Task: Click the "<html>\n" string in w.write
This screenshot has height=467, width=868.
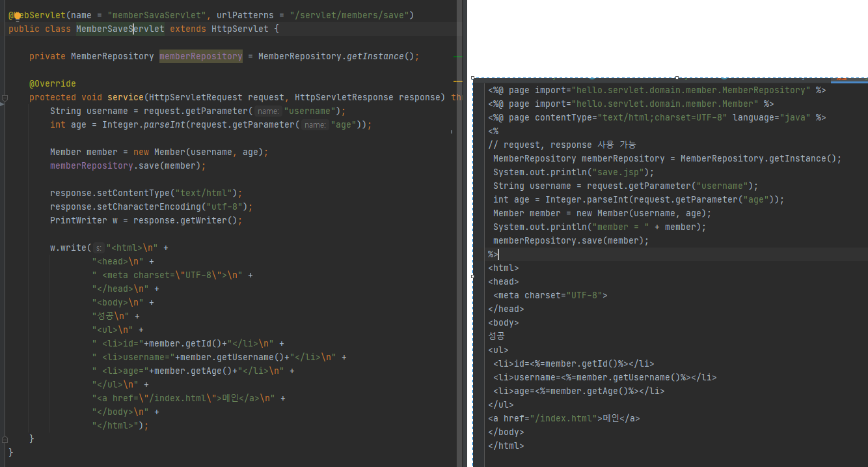Action: 133,248
